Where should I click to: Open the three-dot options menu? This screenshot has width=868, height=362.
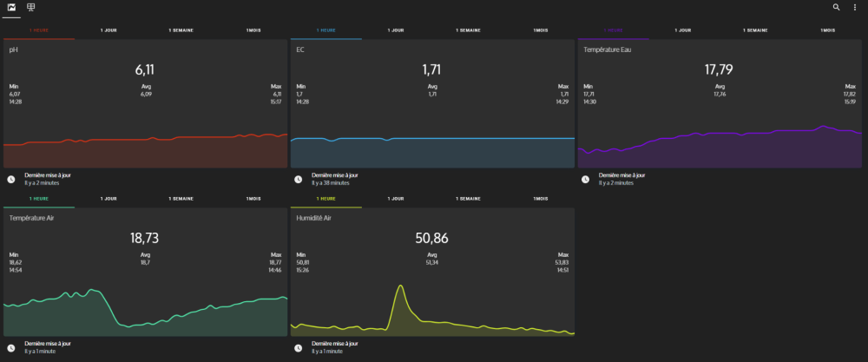pyautogui.click(x=855, y=7)
